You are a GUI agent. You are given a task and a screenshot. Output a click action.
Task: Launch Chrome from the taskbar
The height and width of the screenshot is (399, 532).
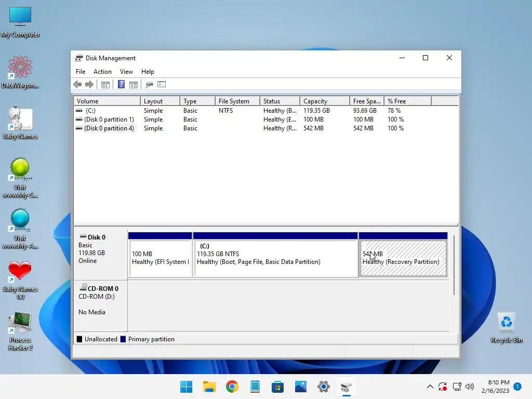[232, 387]
